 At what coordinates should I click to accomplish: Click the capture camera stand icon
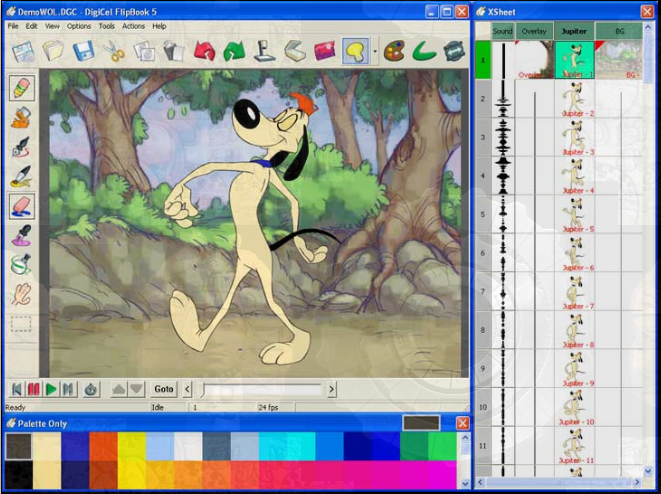265,51
